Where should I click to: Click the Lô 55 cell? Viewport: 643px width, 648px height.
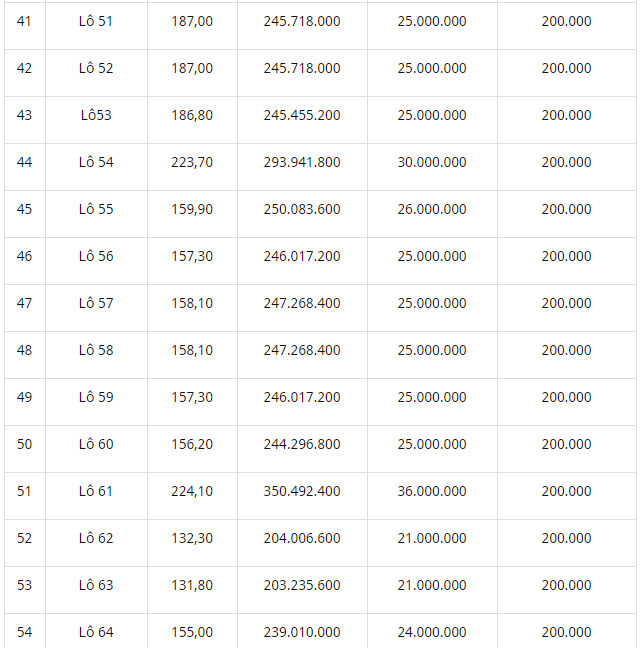tap(96, 209)
